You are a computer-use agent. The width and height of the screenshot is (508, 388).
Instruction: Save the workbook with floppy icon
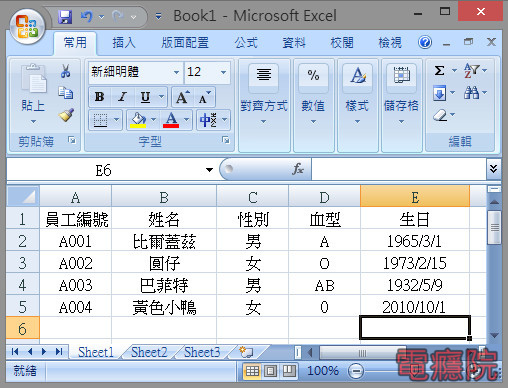[65, 17]
